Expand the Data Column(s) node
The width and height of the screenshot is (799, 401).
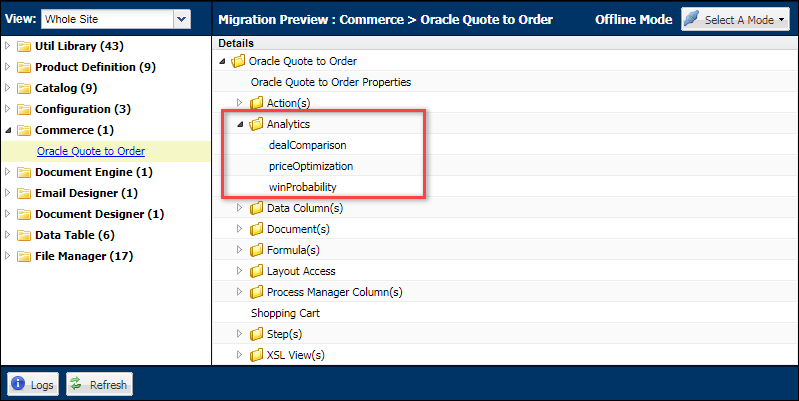(x=239, y=208)
